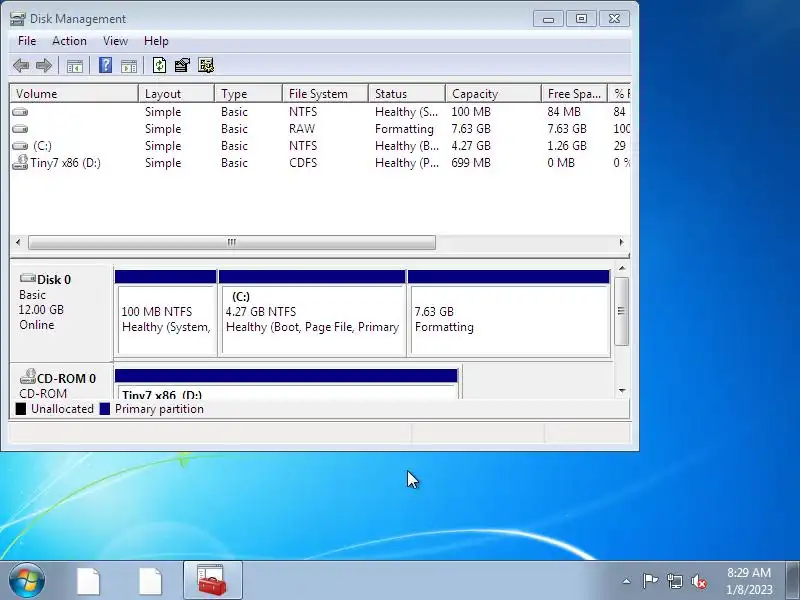
Task: Click the '84 MB' free space cell
Action: (564, 112)
